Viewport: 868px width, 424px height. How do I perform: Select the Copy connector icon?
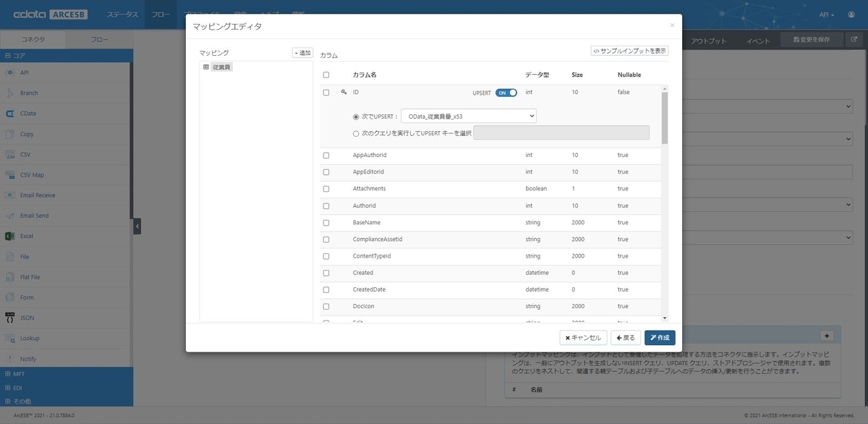(10, 134)
